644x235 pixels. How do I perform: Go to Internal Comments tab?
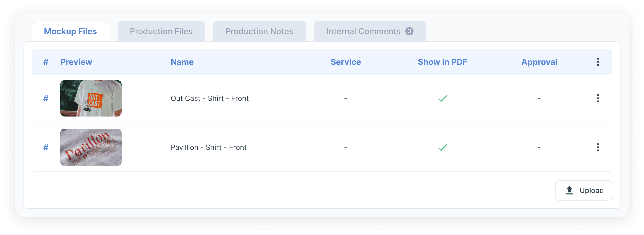pyautogui.click(x=363, y=31)
